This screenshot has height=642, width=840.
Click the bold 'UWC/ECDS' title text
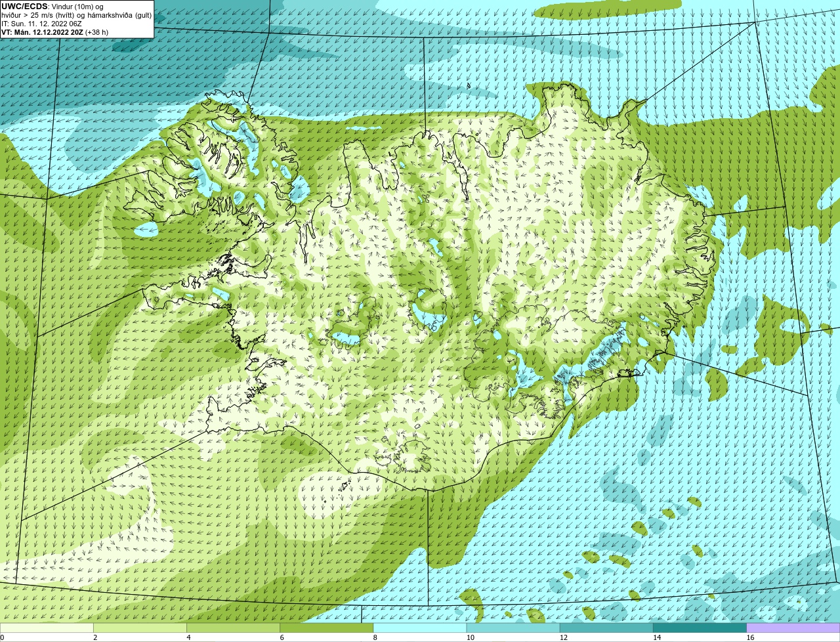pyautogui.click(x=24, y=6)
